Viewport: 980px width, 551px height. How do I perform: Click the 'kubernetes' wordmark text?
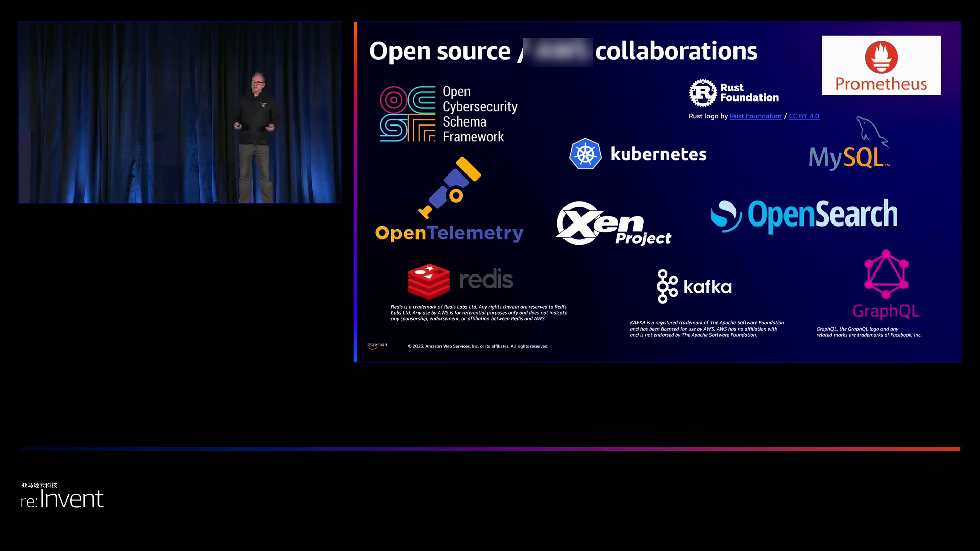[658, 154]
